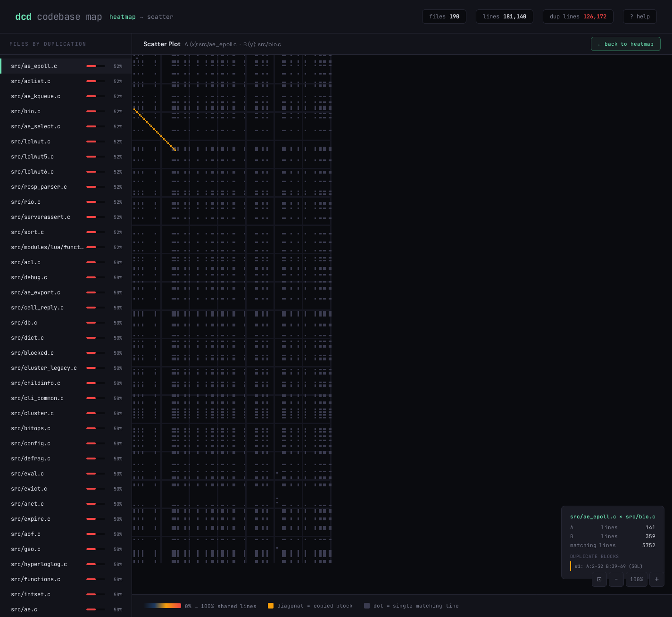Go back to heatmap view
Image resolution: width=672 pixels, height=617 pixels.
pyautogui.click(x=626, y=44)
